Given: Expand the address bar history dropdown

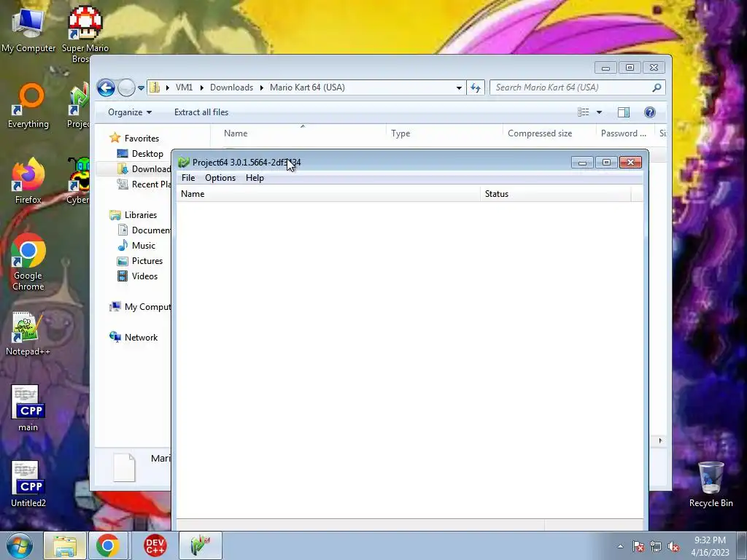Looking at the screenshot, I should (x=459, y=87).
